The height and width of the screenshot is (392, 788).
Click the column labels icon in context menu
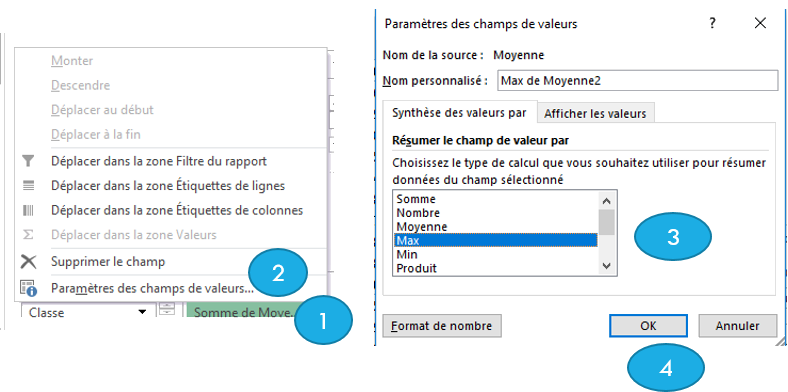[29, 210]
